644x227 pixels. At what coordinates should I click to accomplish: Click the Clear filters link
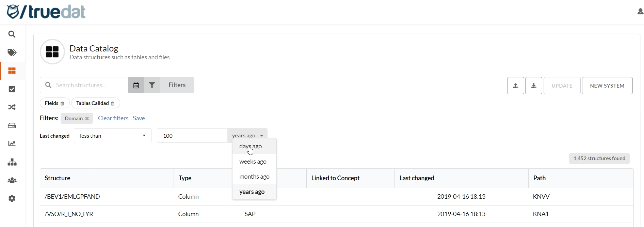point(113,118)
